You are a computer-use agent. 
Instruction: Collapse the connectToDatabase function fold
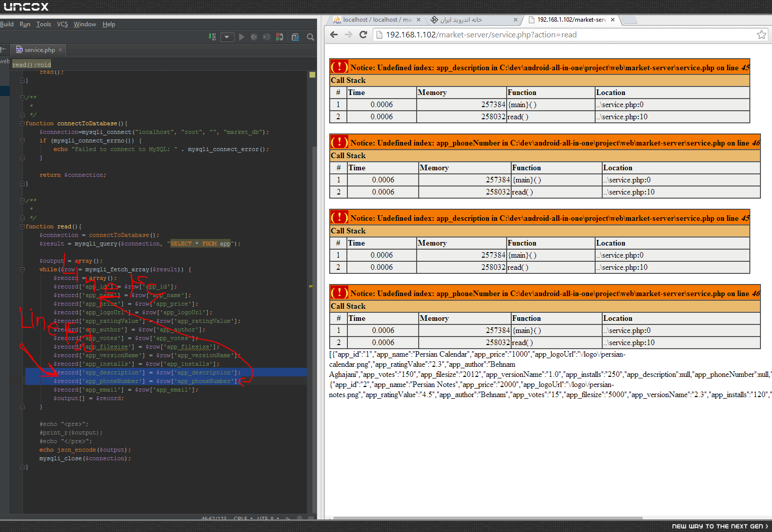tap(23, 123)
